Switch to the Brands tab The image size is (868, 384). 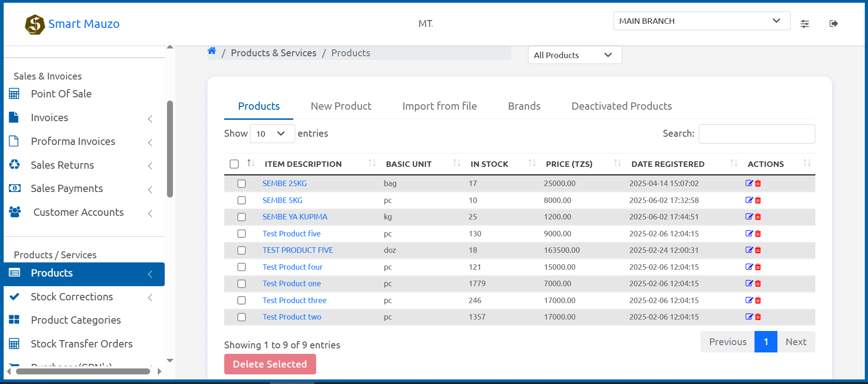pyautogui.click(x=524, y=106)
